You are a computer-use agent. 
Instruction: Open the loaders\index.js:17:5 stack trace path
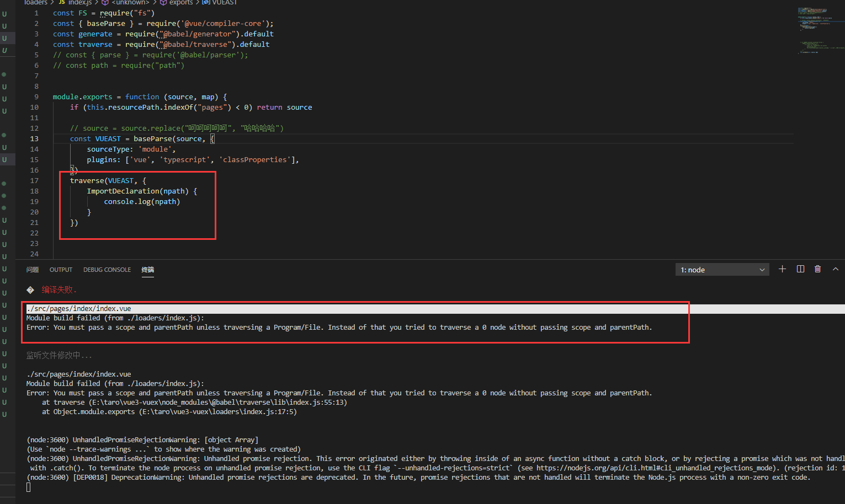click(217, 412)
